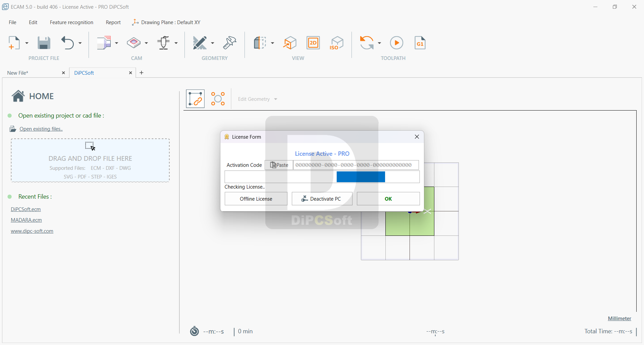The height and width of the screenshot is (345, 644).
Task: Switch to 2D view icon
Action: coord(313,43)
